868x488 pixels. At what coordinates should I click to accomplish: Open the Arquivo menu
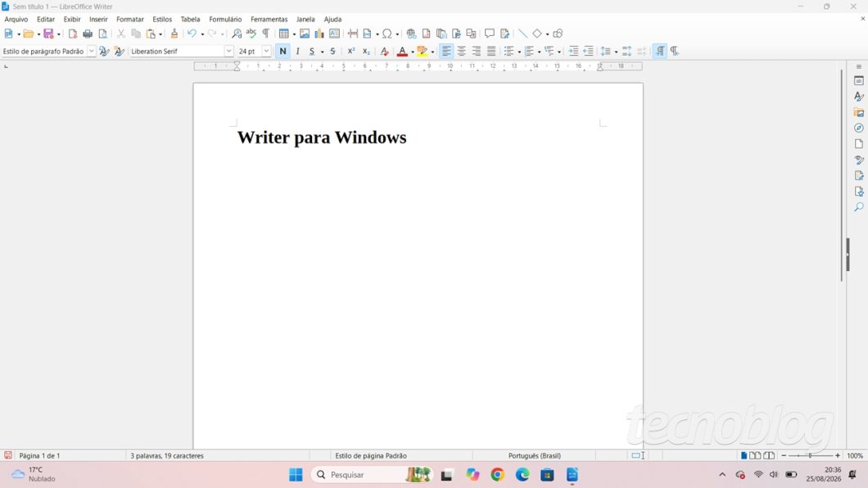[16, 19]
